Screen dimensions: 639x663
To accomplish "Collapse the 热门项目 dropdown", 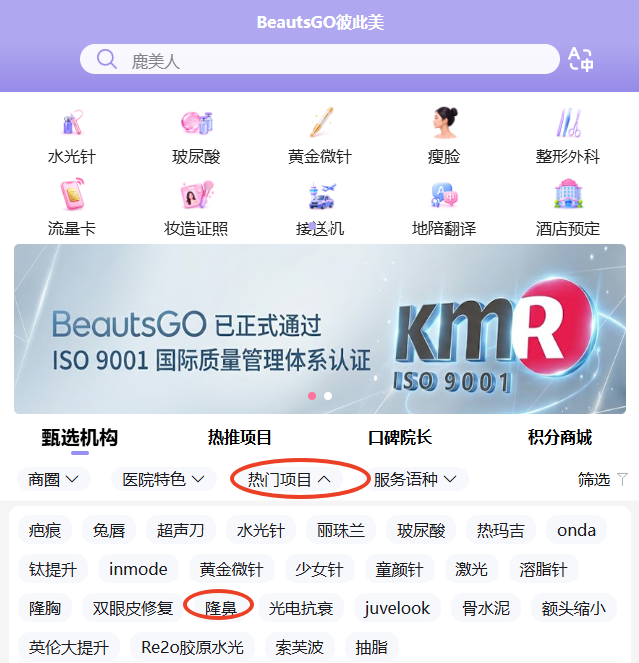I will coord(289,479).
